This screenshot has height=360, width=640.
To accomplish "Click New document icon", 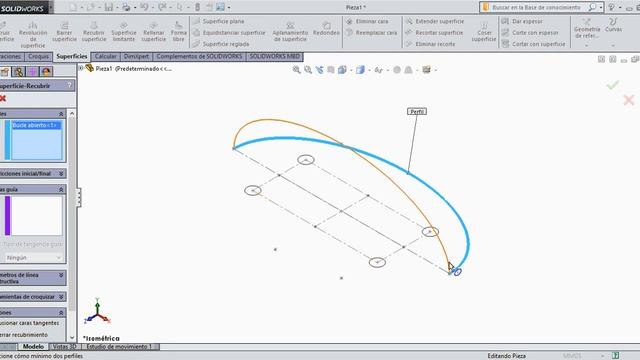I will tap(73, 7).
